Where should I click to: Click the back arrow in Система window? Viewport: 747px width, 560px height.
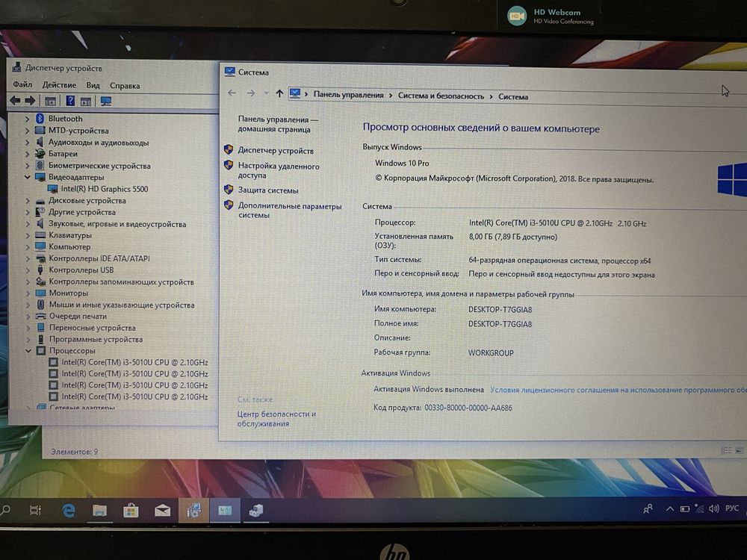click(232, 93)
